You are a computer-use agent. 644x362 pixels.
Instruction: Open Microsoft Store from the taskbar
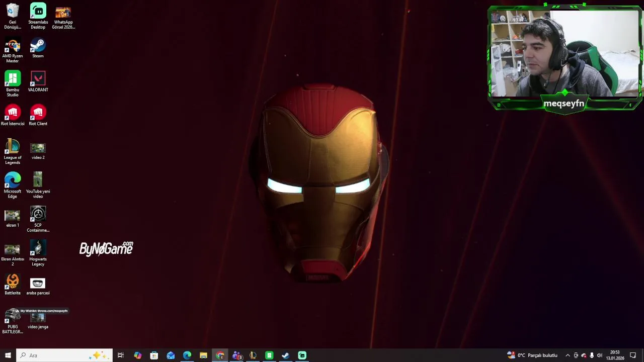[x=154, y=355]
